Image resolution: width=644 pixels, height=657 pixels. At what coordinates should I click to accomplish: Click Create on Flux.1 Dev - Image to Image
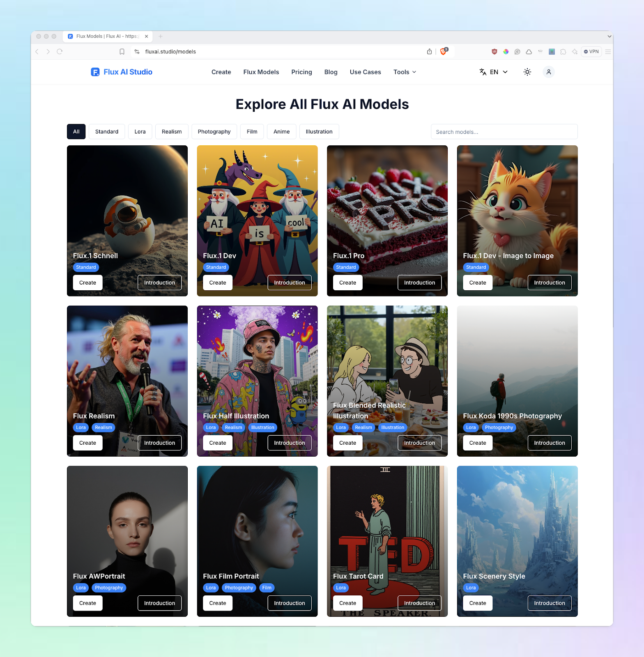pos(478,283)
